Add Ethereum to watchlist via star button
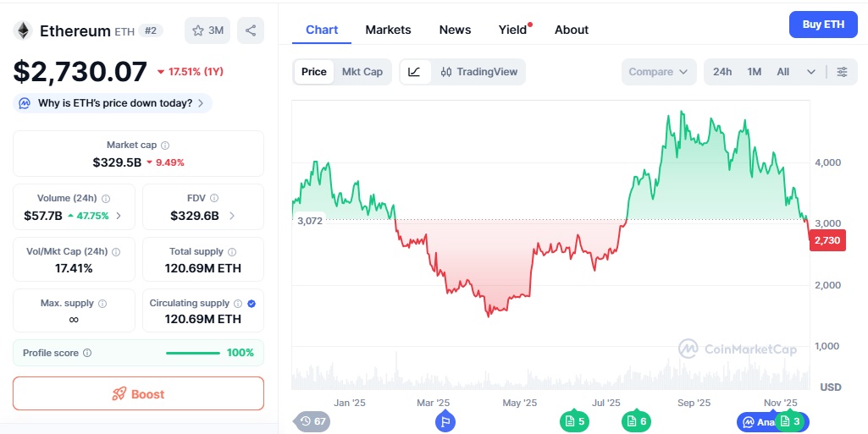Image resolution: width=868 pixels, height=434 pixels. [207, 30]
